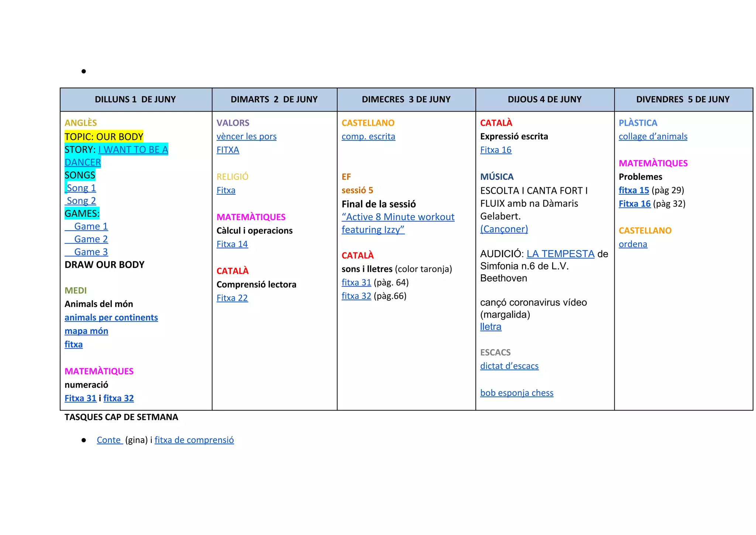This screenshot has width=756, height=535.
Task: Open fitxa de comprensió weekend link
Action: (194, 440)
